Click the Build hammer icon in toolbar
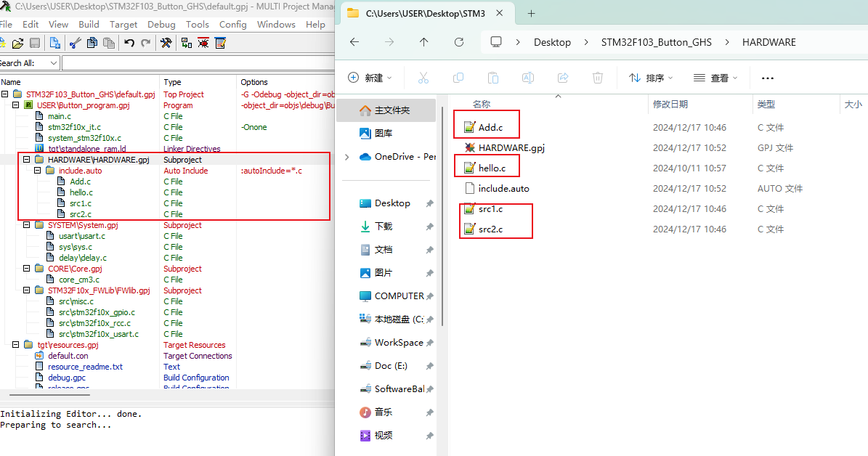 click(166, 44)
